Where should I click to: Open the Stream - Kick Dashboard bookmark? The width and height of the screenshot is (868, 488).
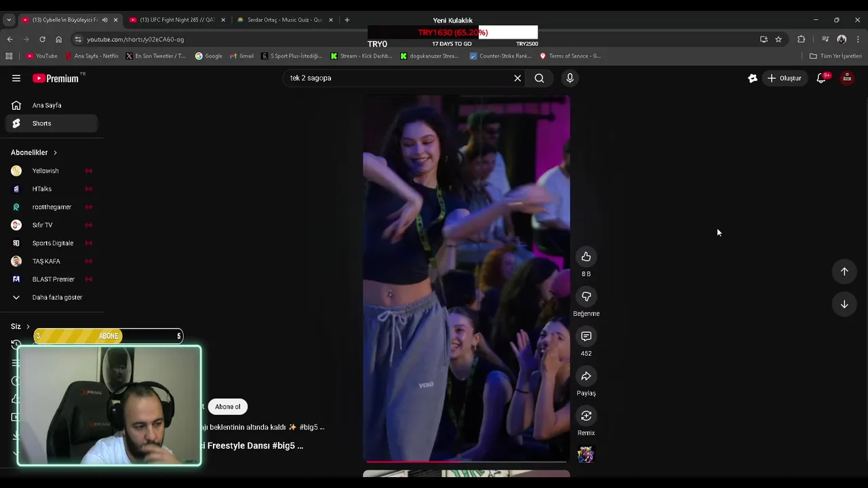[361, 56]
